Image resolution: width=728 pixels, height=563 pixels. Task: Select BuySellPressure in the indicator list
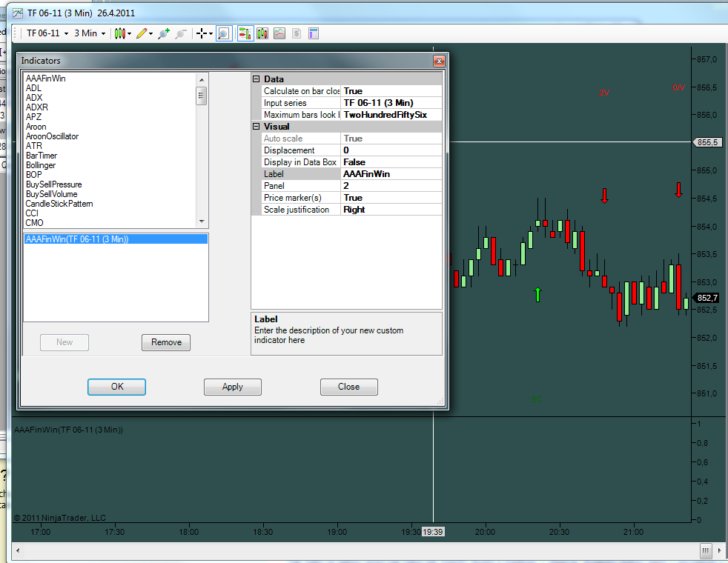click(53, 184)
